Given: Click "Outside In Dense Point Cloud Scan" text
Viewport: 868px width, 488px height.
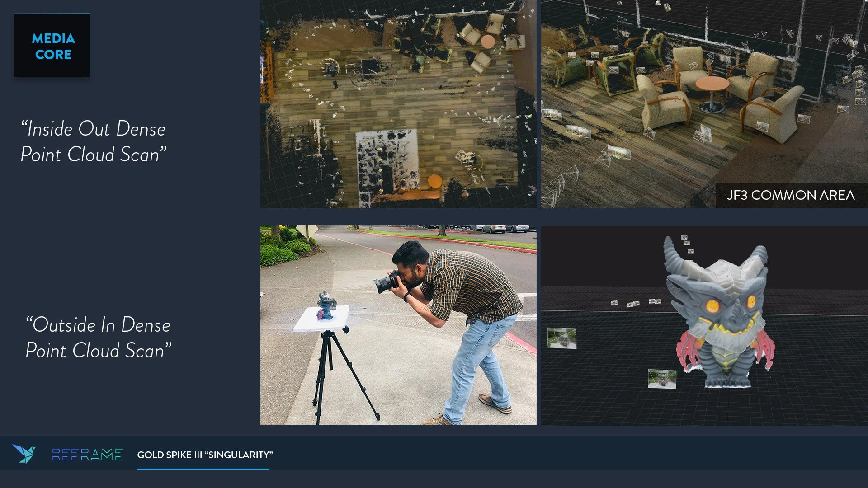Looking at the screenshot, I should tap(98, 338).
